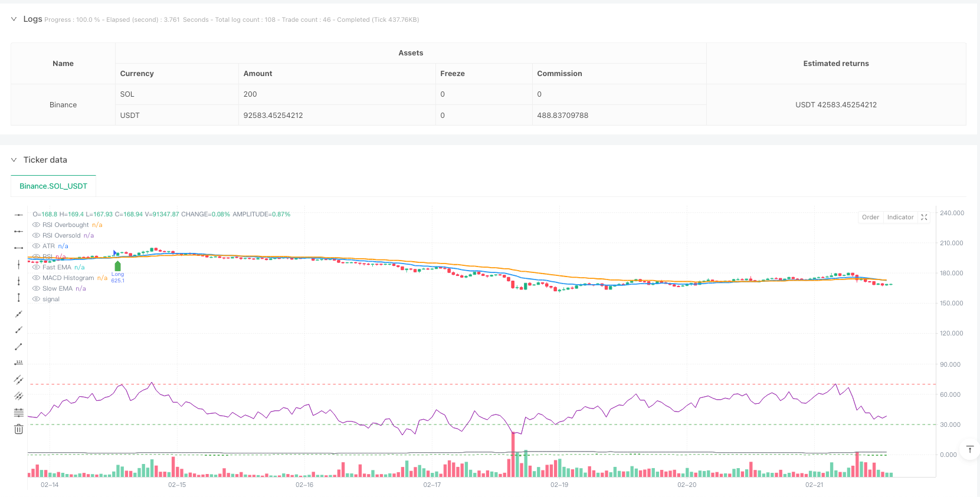The height and width of the screenshot is (497, 980).
Task: Click the fullscreen chart icon
Action: pyautogui.click(x=924, y=218)
